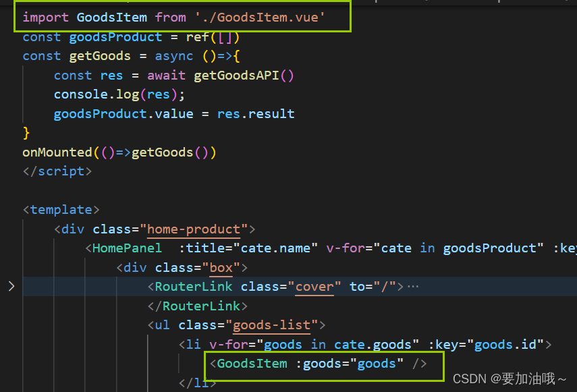Click the 'box' class name
Viewport: 577px width, 392px height.
221,267
